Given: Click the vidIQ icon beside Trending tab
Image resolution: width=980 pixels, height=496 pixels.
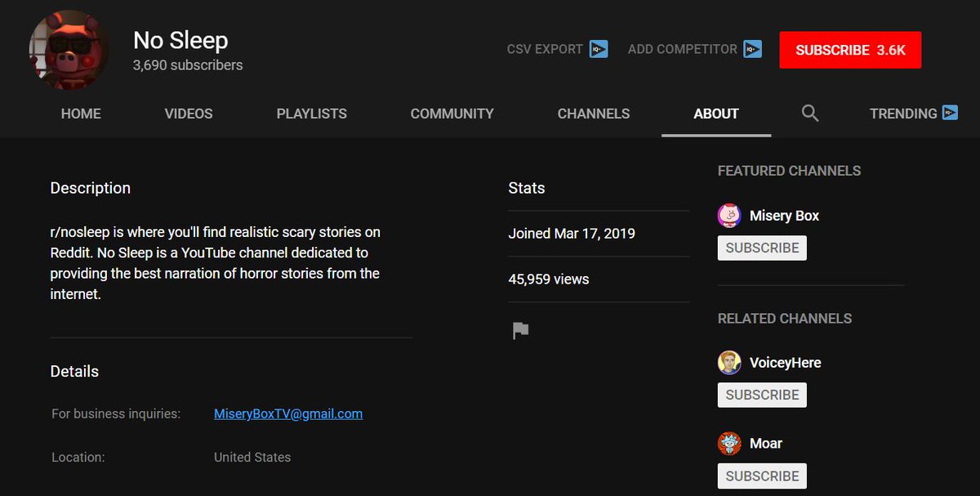Looking at the screenshot, I should point(949,113).
